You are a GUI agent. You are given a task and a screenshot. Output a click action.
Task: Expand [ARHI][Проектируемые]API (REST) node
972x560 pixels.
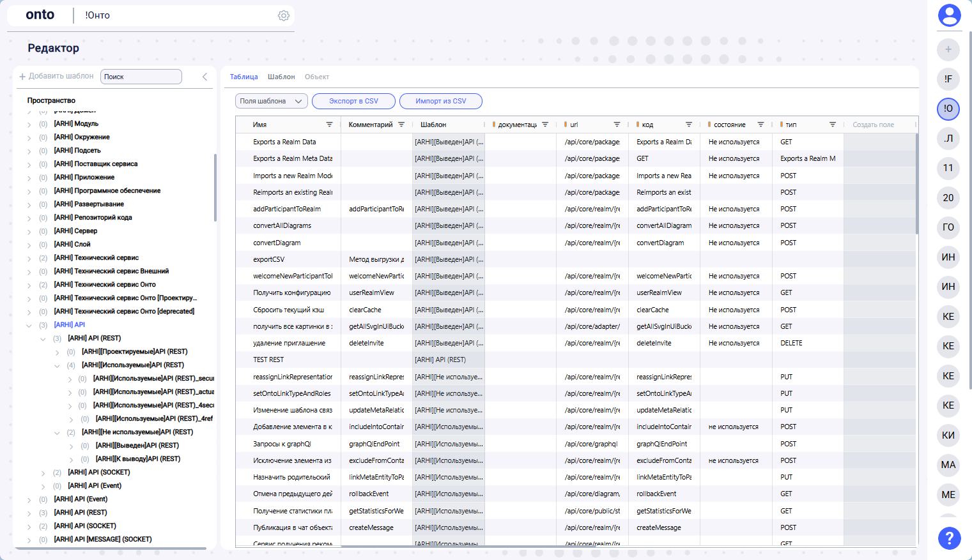(x=57, y=352)
